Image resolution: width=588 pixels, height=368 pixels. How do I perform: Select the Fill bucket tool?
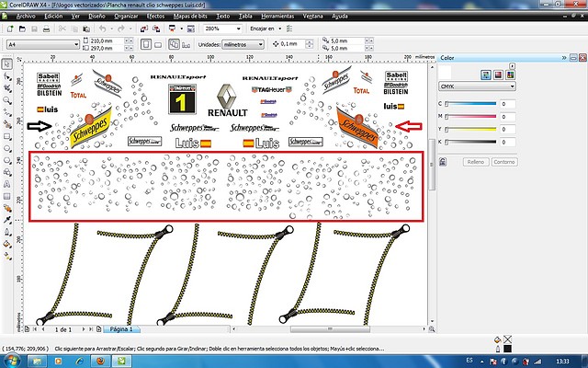pyautogui.click(x=6, y=245)
